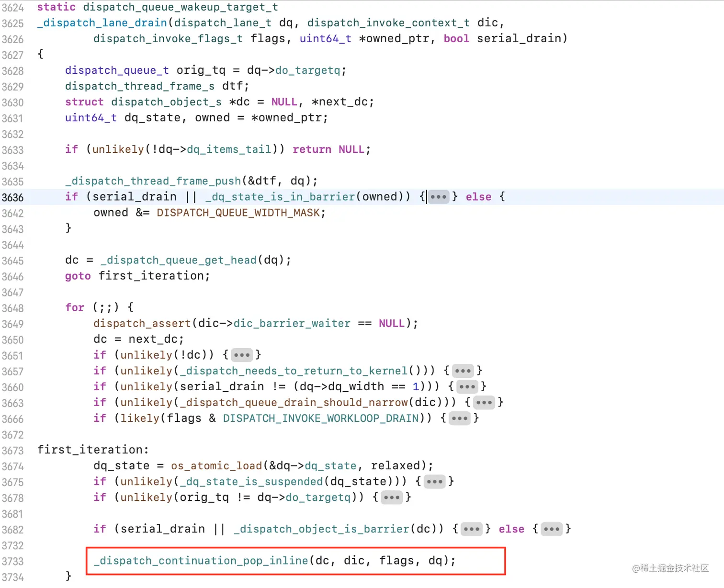Click DISPATCH_QUEUE_WIDTH_MASK constant
The height and width of the screenshot is (588, 724).
click(238, 213)
